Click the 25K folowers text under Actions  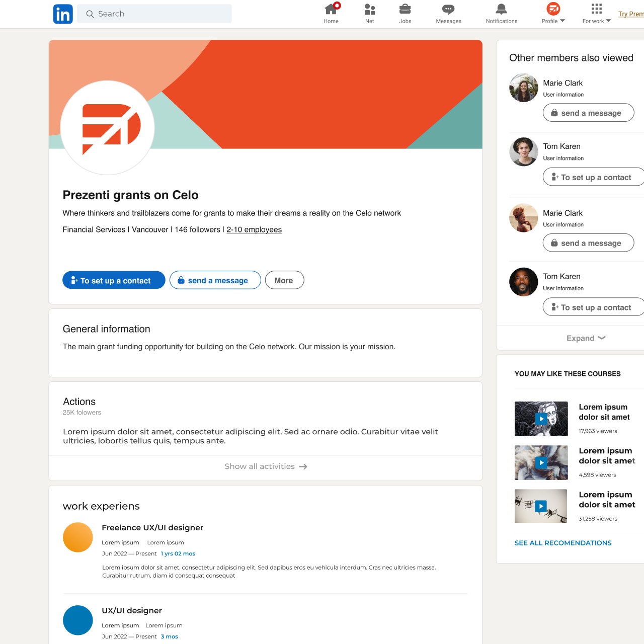pos(82,413)
